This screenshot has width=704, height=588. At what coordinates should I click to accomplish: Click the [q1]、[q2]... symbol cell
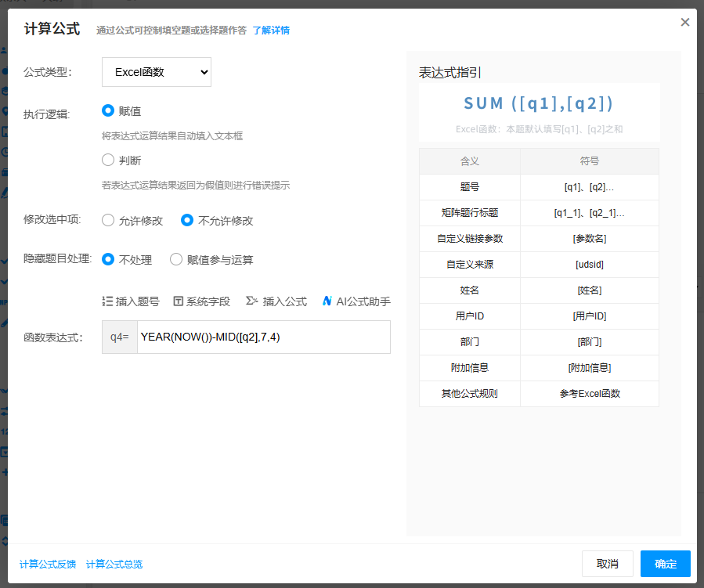coord(590,187)
